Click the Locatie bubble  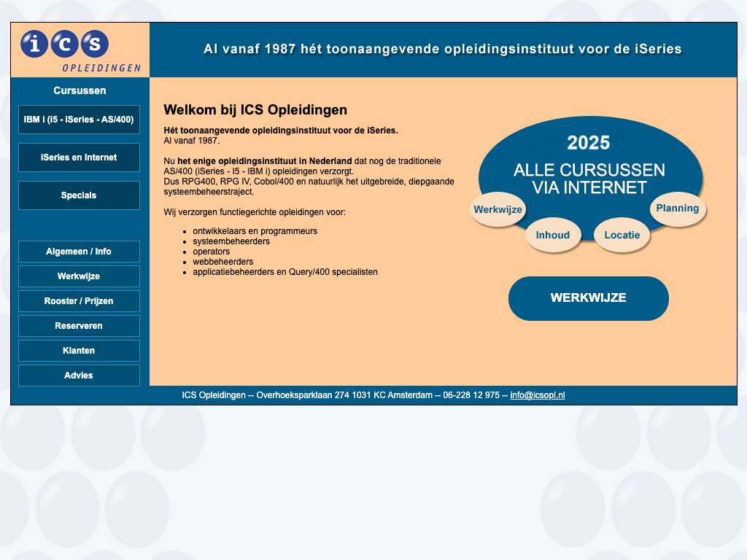tap(622, 235)
